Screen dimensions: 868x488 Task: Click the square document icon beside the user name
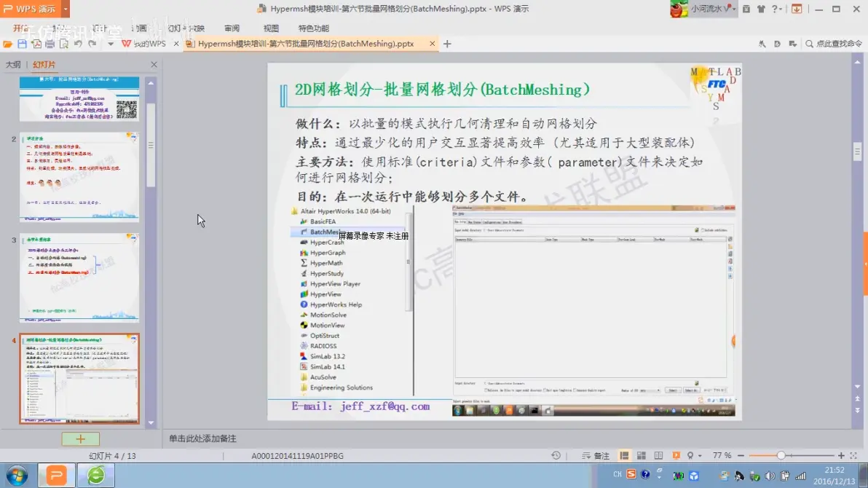[x=746, y=9]
